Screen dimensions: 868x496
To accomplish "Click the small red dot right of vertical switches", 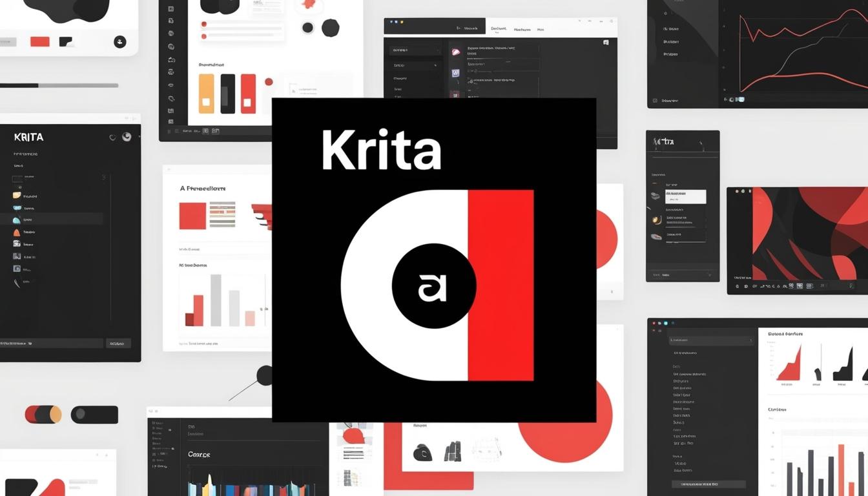I will click(x=269, y=82).
